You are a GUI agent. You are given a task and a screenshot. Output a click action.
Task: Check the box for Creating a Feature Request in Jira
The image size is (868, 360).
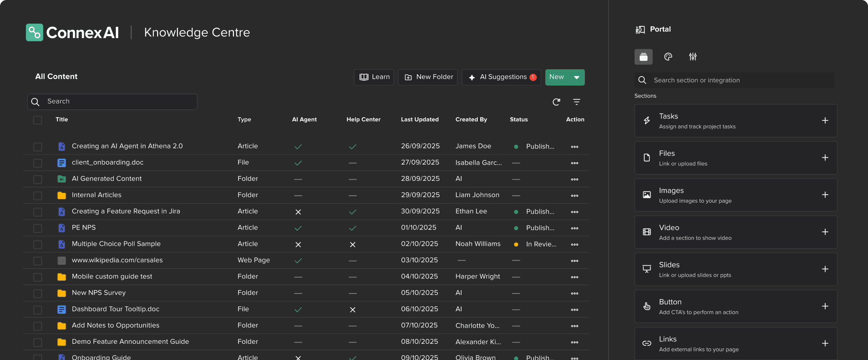pyautogui.click(x=38, y=212)
